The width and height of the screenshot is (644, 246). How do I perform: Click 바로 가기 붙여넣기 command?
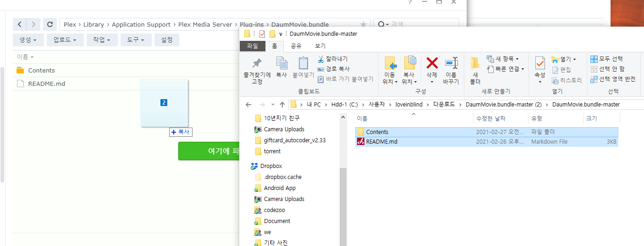[345, 79]
